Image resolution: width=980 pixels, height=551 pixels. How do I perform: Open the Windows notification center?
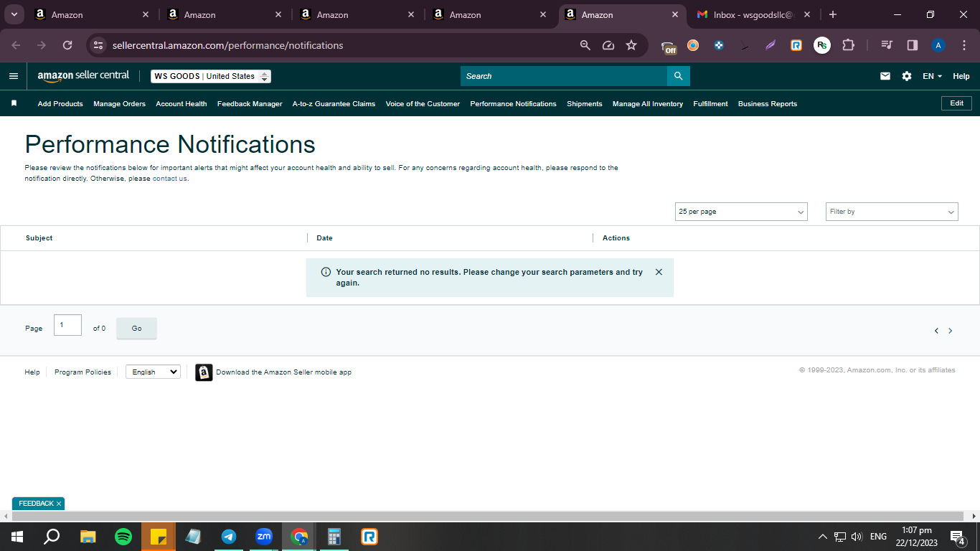click(x=957, y=537)
